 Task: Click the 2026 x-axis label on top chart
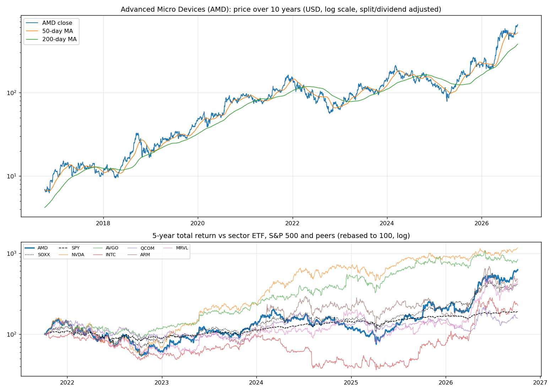click(482, 223)
